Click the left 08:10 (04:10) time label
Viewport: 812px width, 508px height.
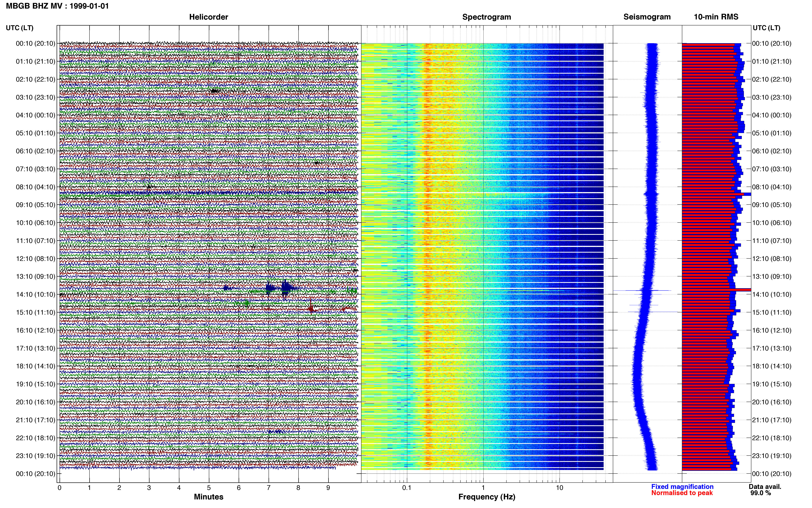(x=36, y=187)
